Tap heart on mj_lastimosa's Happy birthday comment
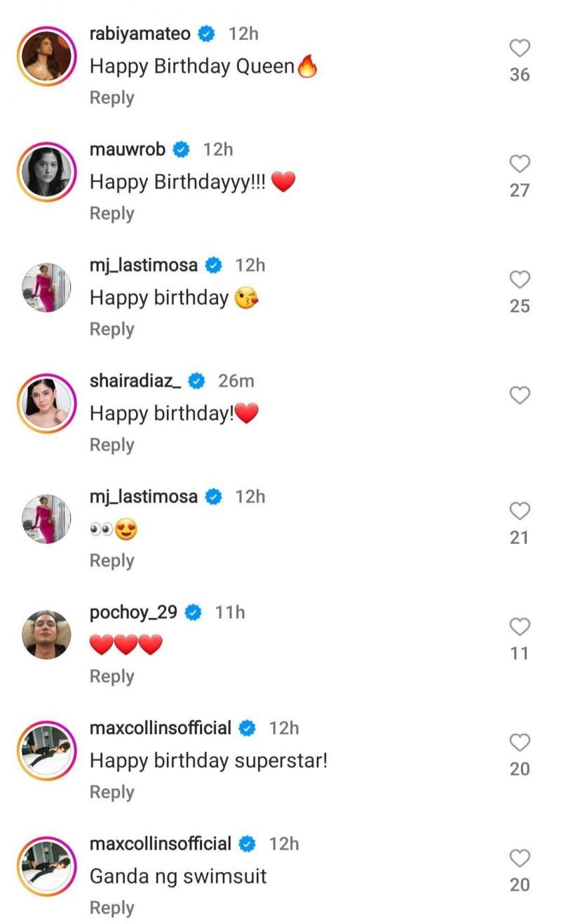The height and width of the screenshot is (924, 561). point(519,280)
